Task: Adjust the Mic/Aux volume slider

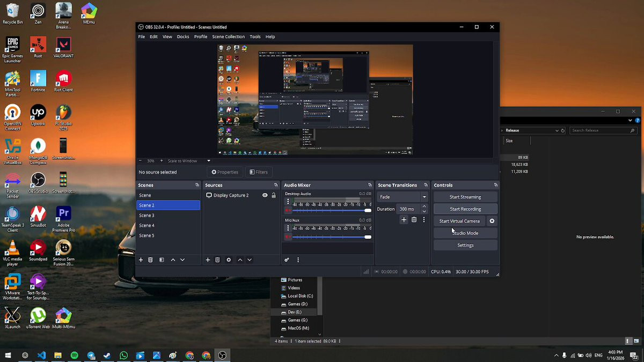Action: [368, 237]
